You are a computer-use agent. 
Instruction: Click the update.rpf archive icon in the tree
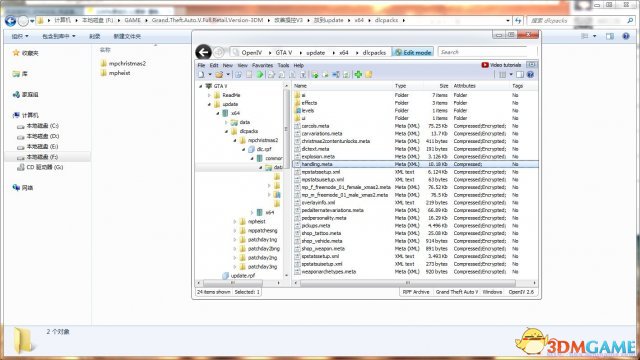tap(225, 276)
